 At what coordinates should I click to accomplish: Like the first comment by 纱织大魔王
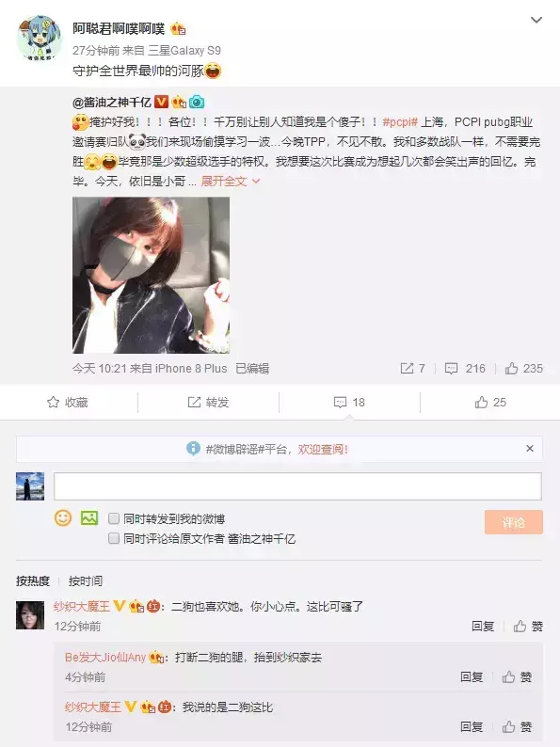(x=528, y=626)
